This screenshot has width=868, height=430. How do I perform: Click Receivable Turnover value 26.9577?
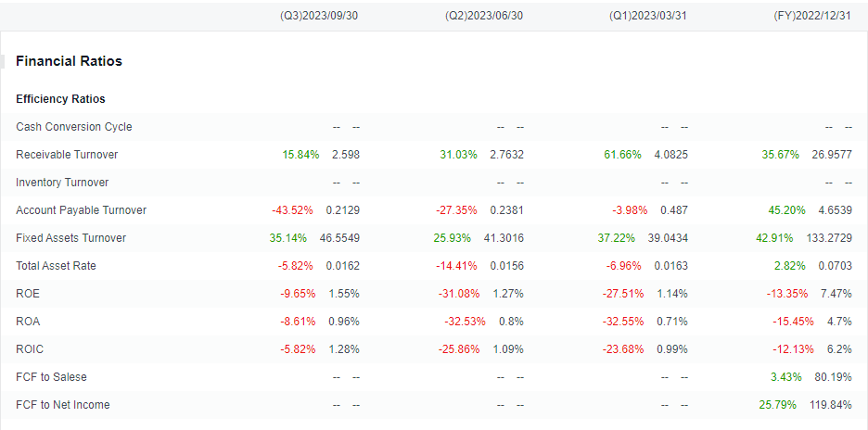[832, 155]
